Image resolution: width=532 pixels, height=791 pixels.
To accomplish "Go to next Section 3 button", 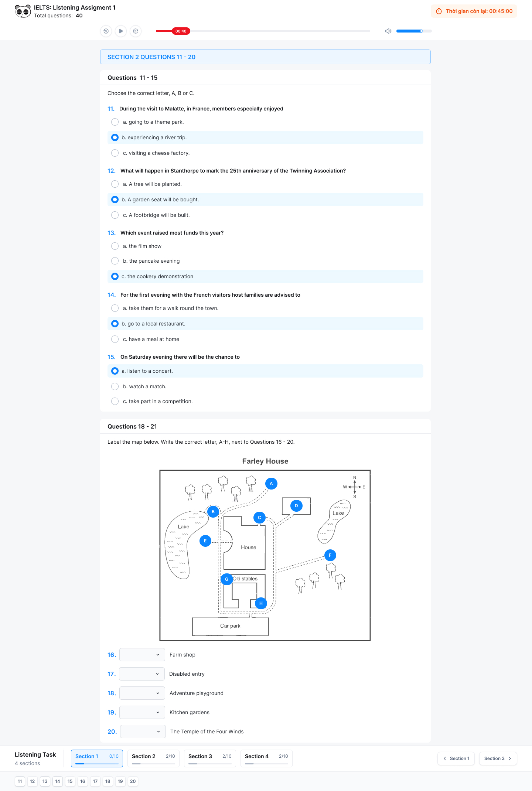I will point(498,758).
